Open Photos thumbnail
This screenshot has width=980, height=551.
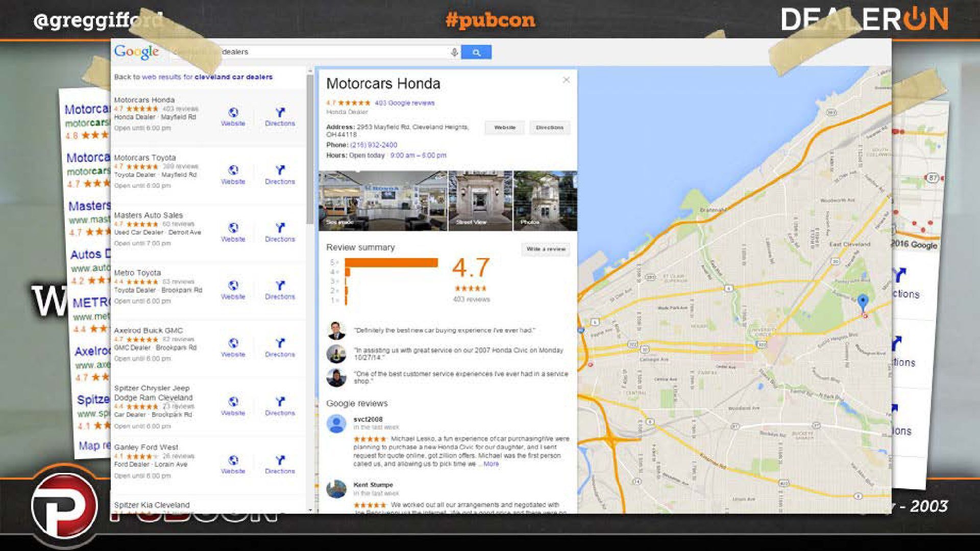click(545, 201)
